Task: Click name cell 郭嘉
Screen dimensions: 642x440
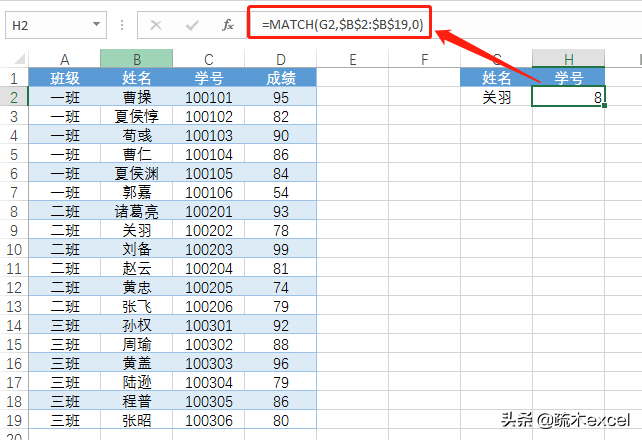Action: point(137,192)
